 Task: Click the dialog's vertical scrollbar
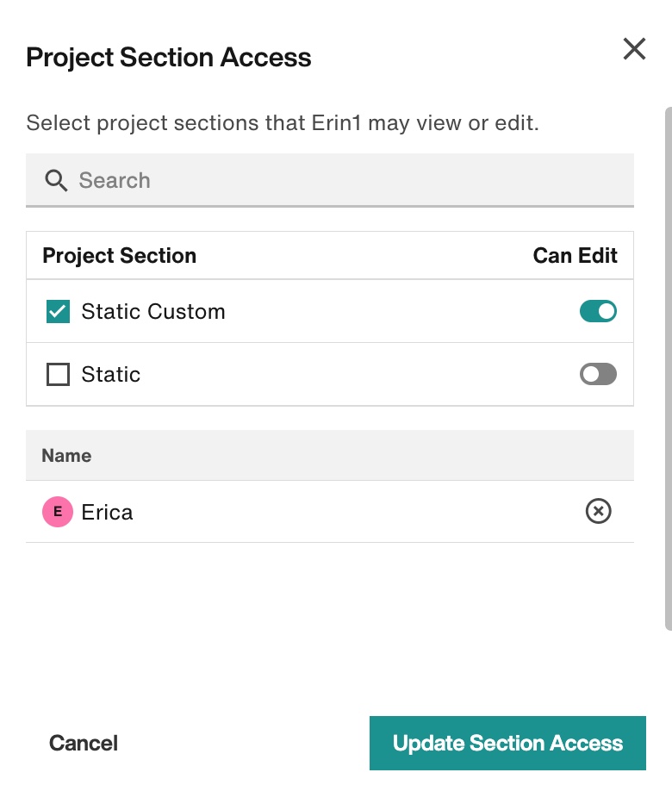(x=669, y=368)
